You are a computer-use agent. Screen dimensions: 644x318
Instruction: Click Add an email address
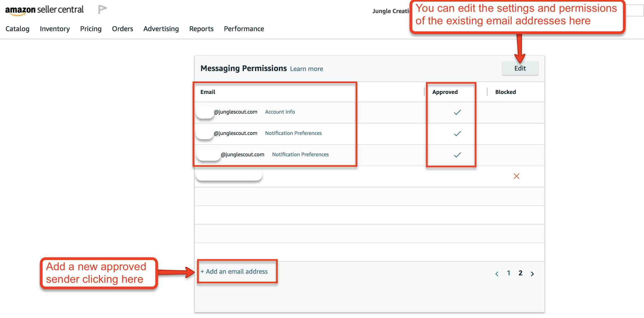tap(234, 272)
